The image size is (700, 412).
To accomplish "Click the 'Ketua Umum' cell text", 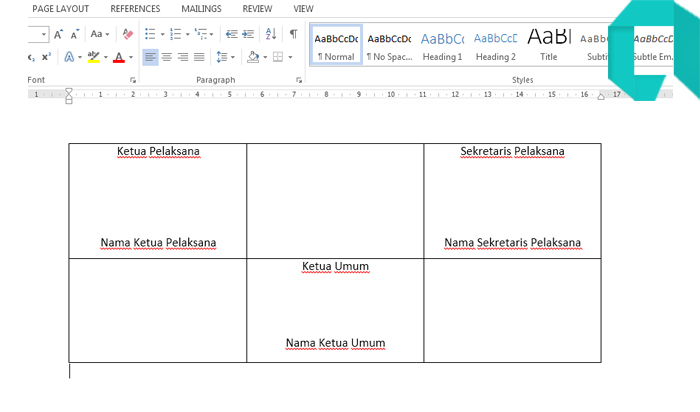I will [335, 266].
